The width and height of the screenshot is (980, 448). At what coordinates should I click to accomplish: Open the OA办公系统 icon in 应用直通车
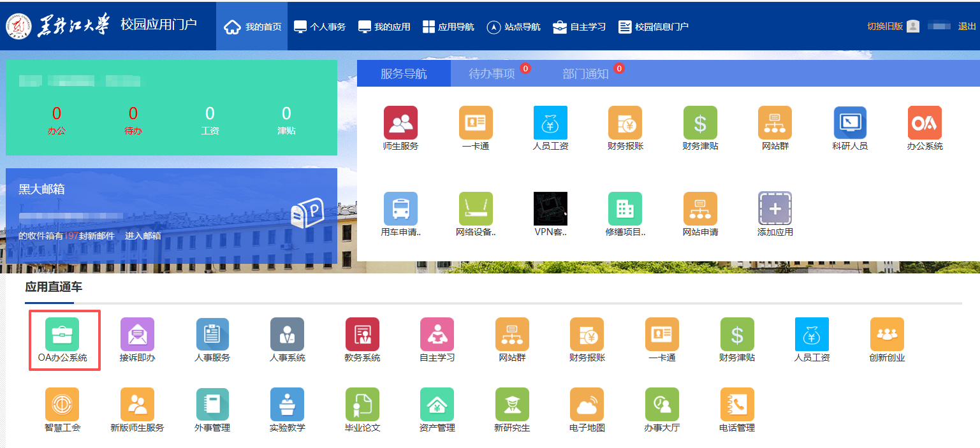pos(62,335)
